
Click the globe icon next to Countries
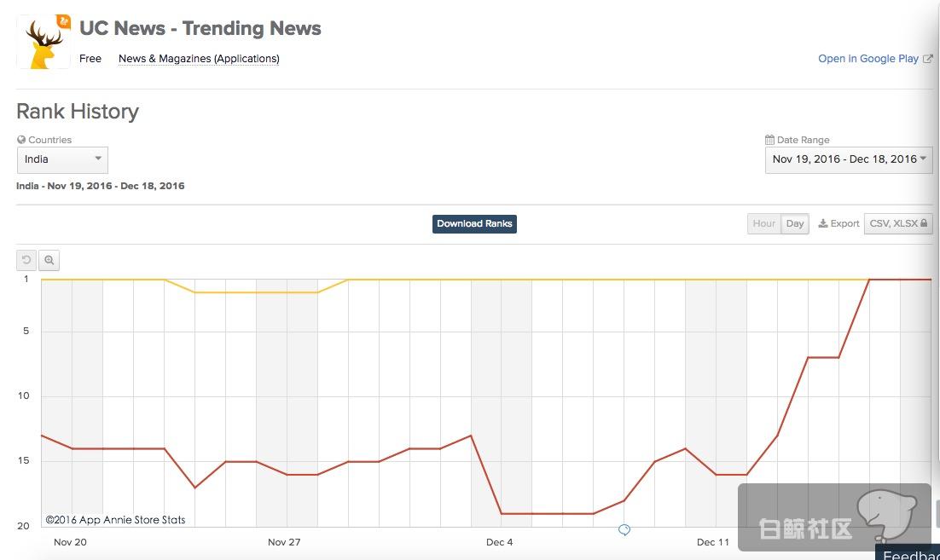coord(21,140)
